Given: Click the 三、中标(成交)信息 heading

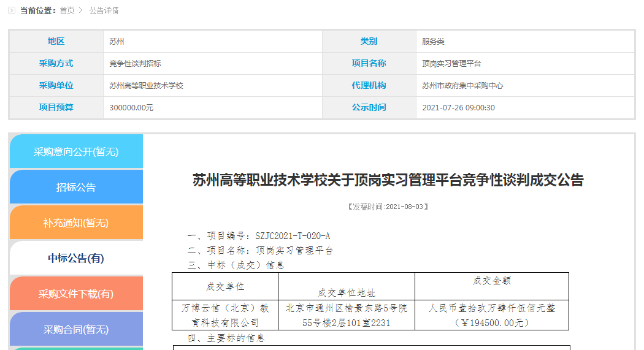Looking at the screenshot, I should tap(236, 265).
